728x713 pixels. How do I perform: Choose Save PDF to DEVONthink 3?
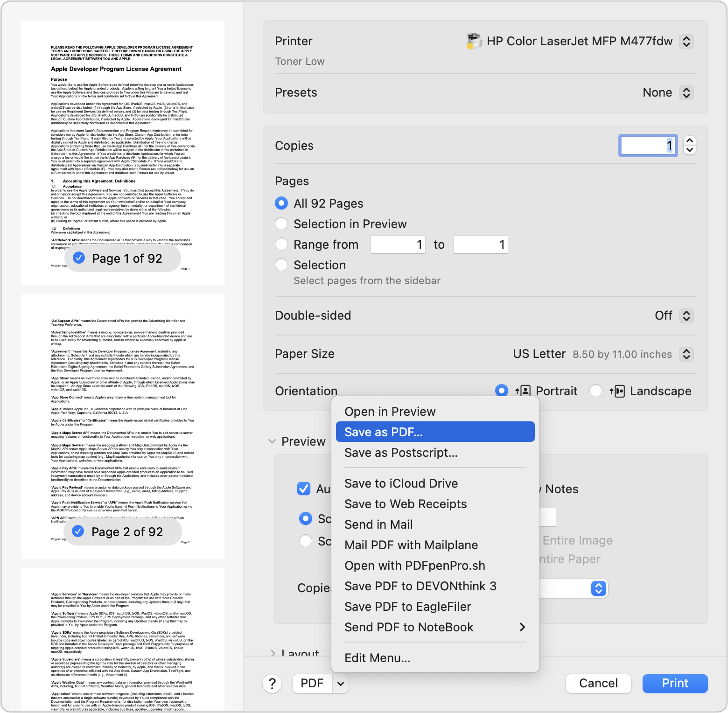(x=435, y=586)
